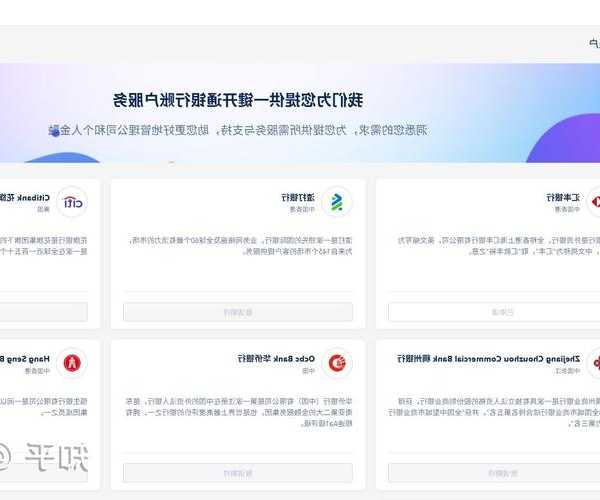Click the apply button under Zhejiang Chouzhou card

click(494, 473)
